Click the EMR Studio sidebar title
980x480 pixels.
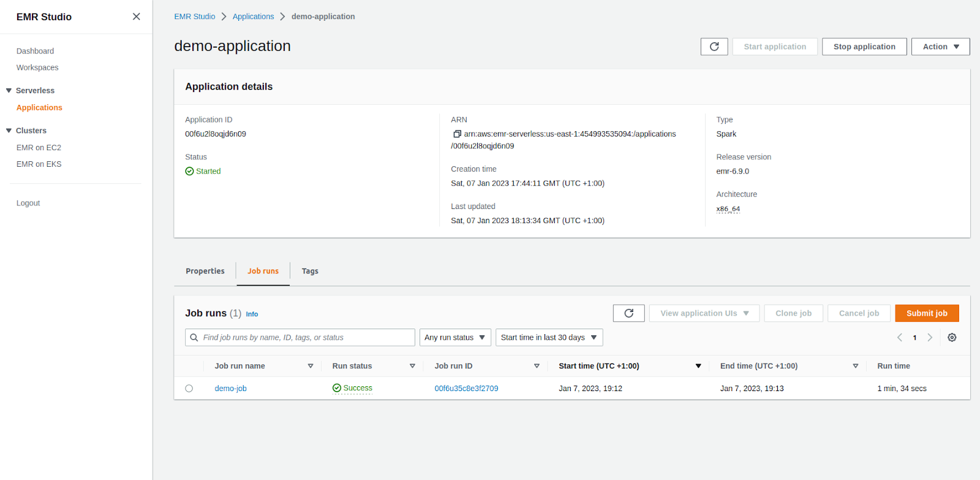[44, 17]
